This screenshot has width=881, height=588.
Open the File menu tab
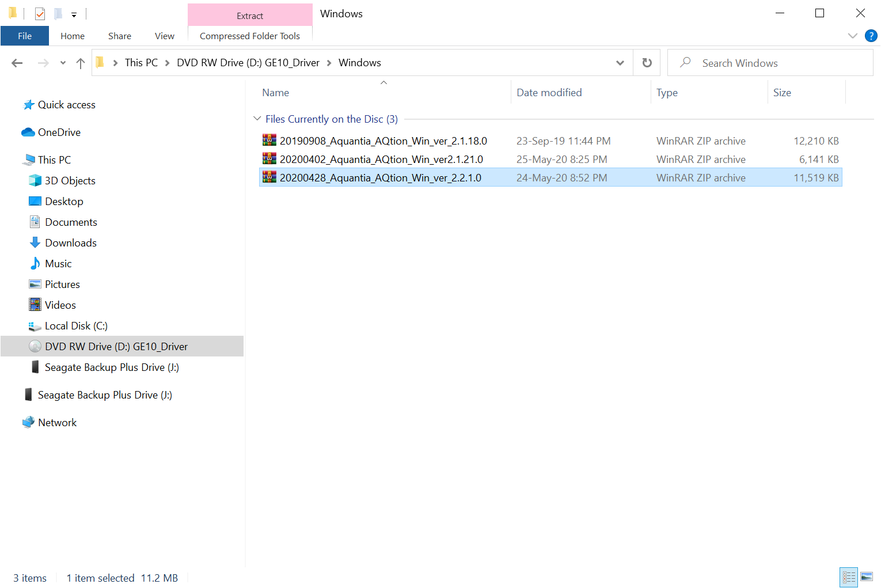click(x=25, y=36)
